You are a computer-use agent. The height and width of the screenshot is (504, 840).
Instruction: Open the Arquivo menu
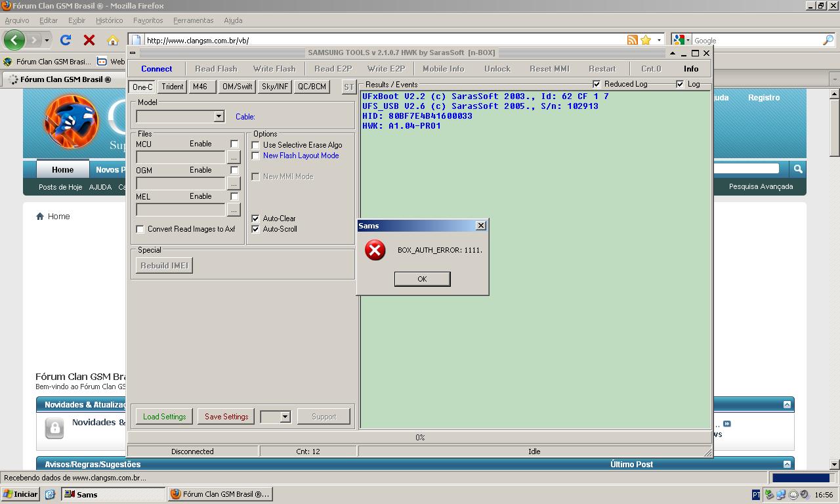[x=17, y=20]
